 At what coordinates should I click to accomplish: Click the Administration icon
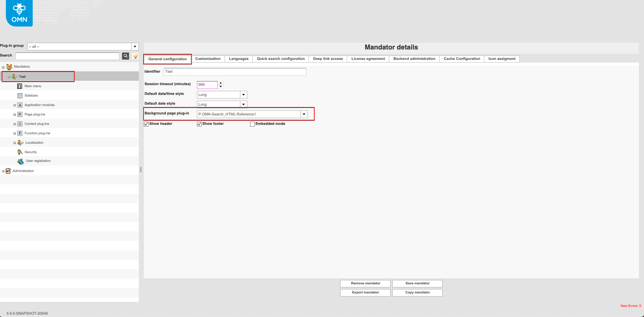point(8,171)
